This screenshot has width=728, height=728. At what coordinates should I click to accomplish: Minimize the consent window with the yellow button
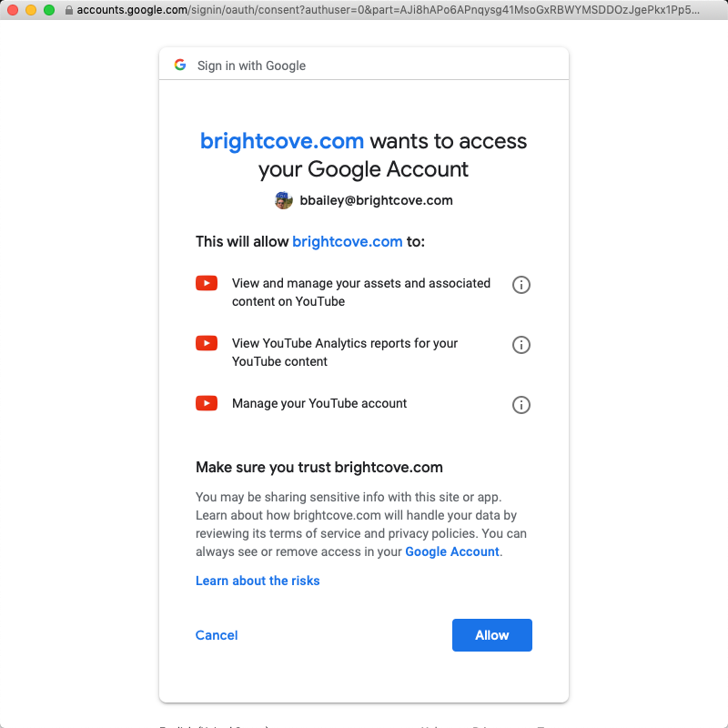coord(31,10)
